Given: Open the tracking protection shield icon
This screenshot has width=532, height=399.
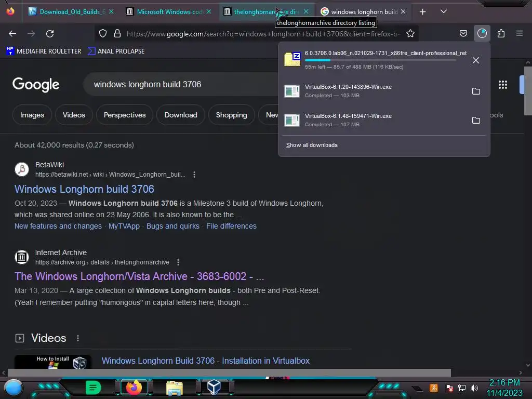Looking at the screenshot, I should [x=103, y=33].
